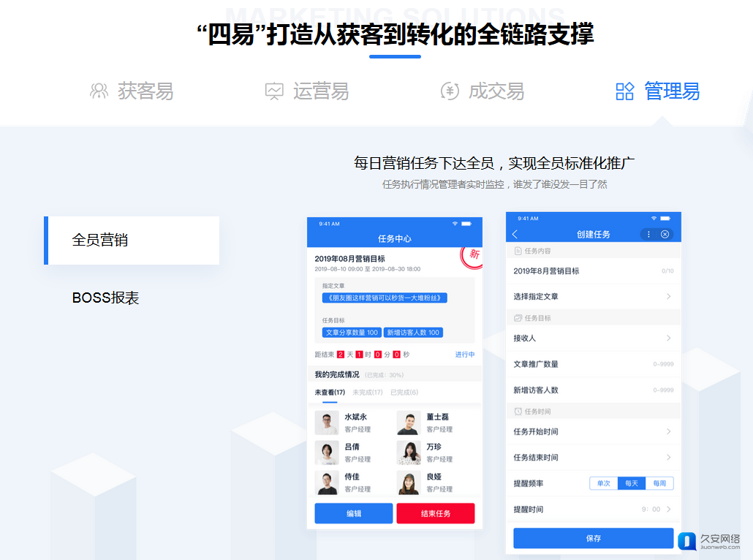Click the 管理易 grid icon
This screenshot has width=753, height=560.
point(625,91)
